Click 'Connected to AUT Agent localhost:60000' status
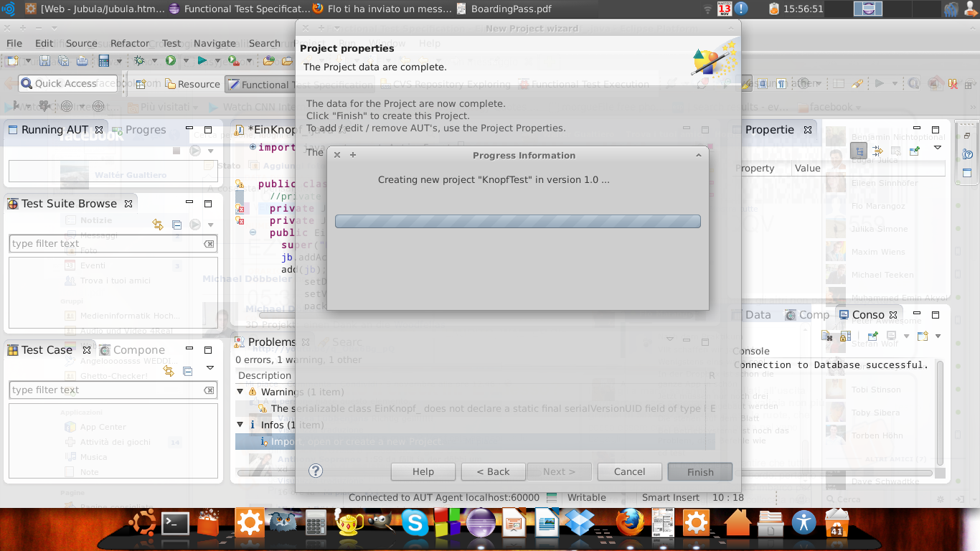Image resolution: width=980 pixels, height=551 pixels. [x=444, y=497]
